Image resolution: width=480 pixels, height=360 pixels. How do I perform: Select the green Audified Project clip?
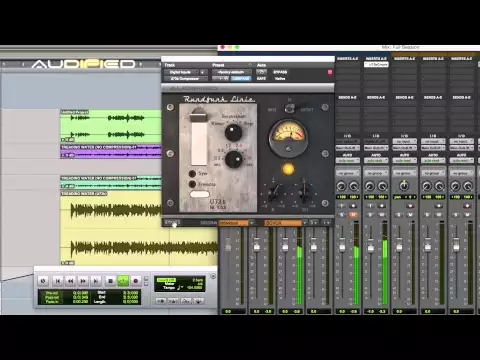(x=110, y=126)
